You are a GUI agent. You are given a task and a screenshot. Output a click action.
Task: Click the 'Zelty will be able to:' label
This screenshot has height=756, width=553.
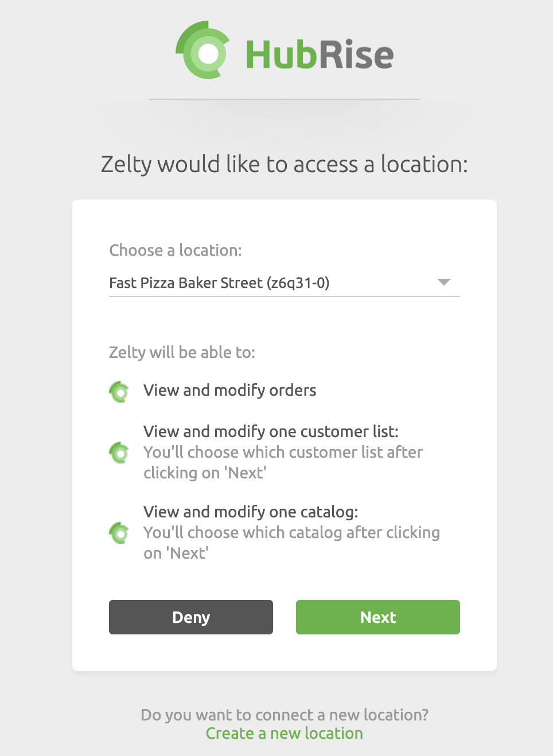(x=182, y=352)
